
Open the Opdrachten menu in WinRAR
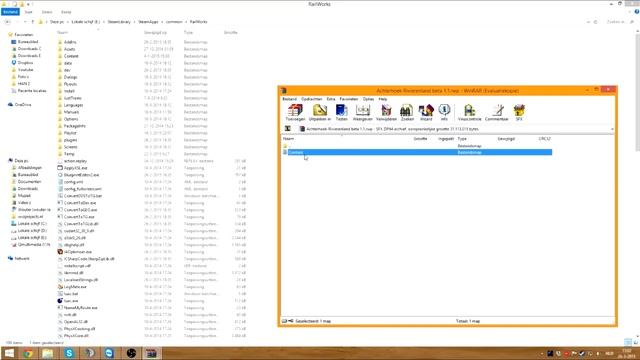311,99
